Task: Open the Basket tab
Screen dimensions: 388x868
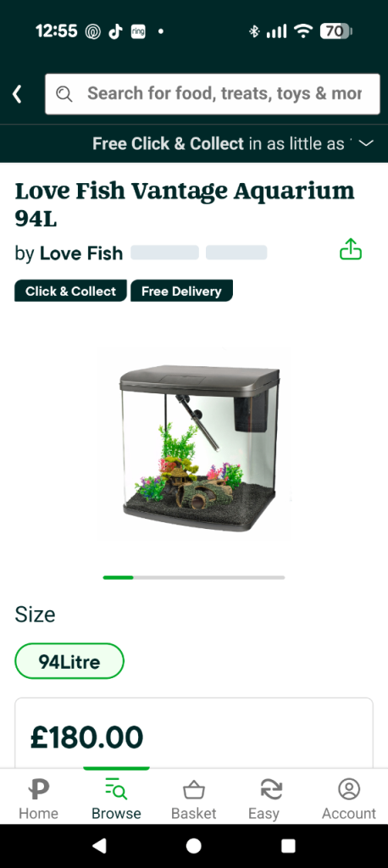Action: [x=194, y=798]
